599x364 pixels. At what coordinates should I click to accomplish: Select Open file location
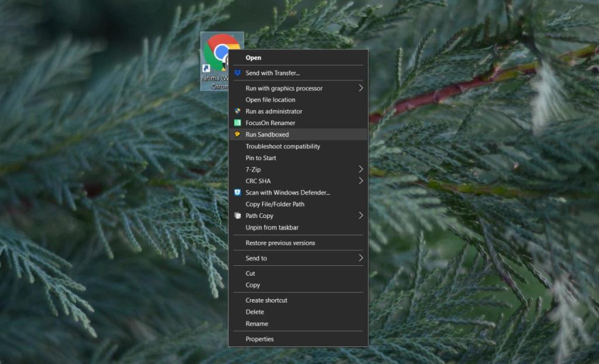270,100
